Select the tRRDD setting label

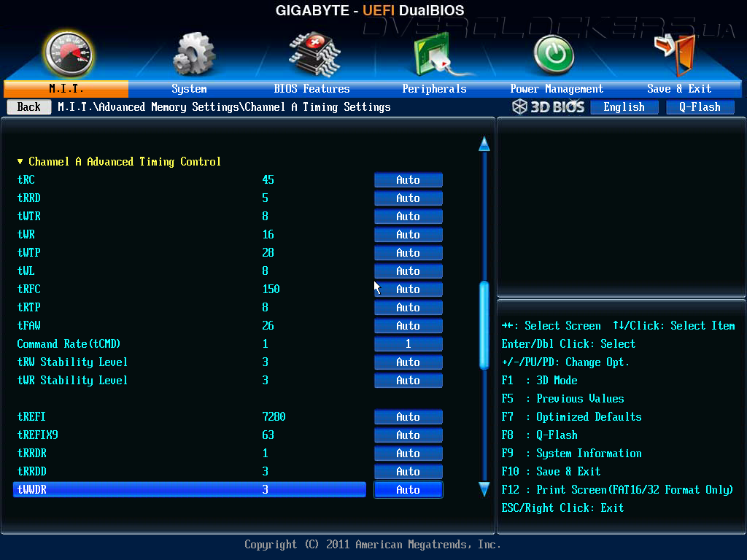(x=31, y=472)
